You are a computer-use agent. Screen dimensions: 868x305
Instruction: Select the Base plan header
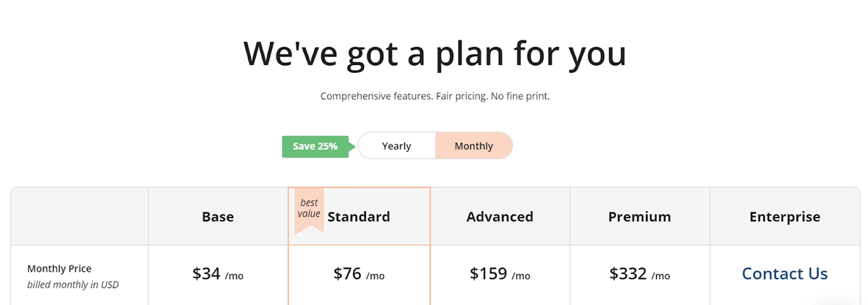point(218,217)
